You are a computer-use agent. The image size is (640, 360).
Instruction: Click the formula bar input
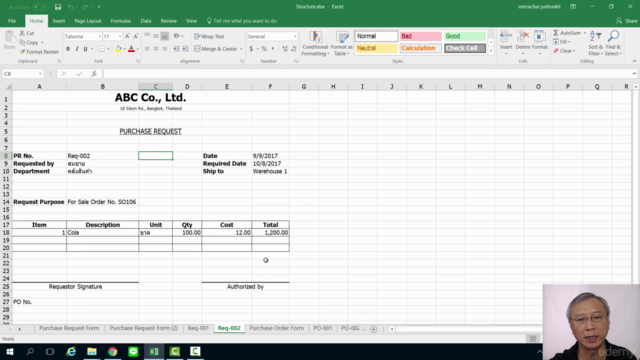[x=367, y=74]
